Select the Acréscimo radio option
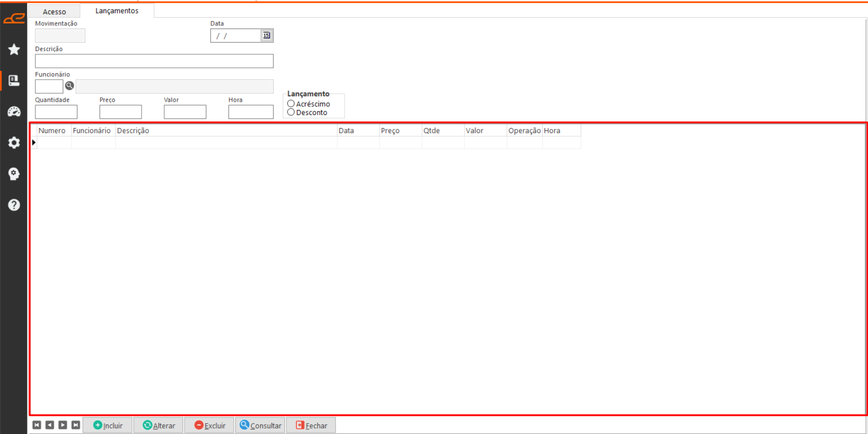The height and width of the screenshot is (434, 868). click(x=291, y=104)
